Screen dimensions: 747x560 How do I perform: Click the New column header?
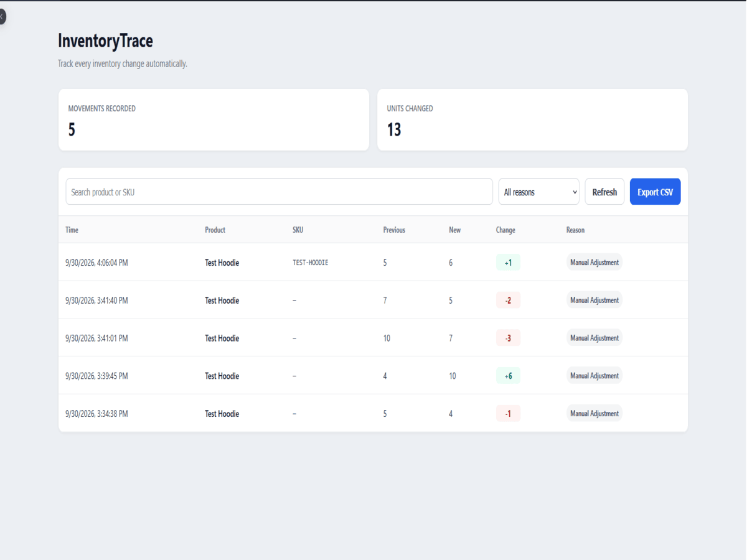click(454, 230)
